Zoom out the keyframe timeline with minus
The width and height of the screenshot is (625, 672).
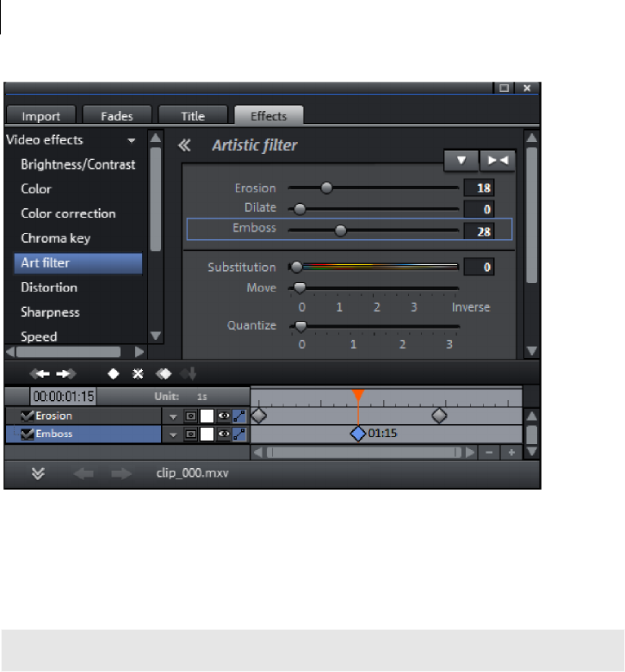pos(489,453)
